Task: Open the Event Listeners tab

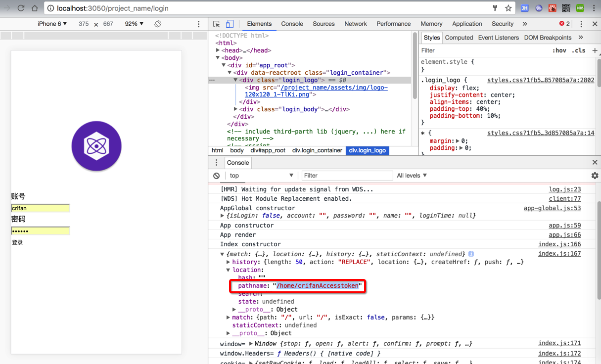Action: (499, 38)
